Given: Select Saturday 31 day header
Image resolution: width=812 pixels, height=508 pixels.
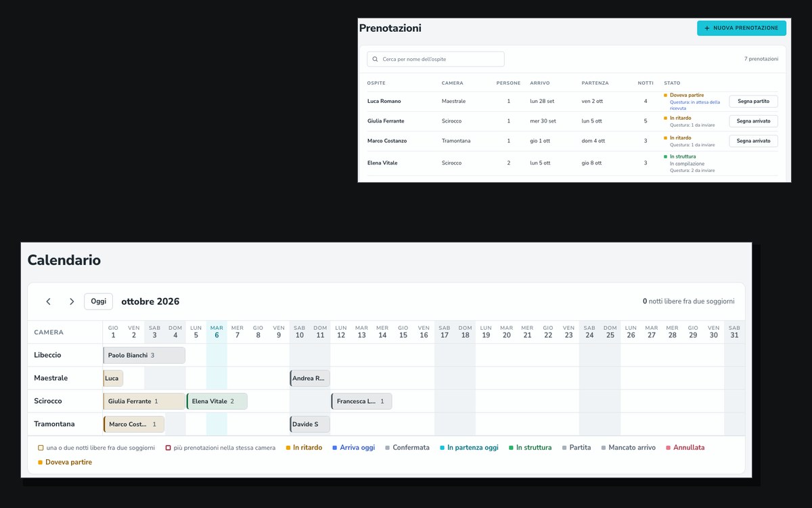Looking at the screenshot, I should (x=734, y=332).
